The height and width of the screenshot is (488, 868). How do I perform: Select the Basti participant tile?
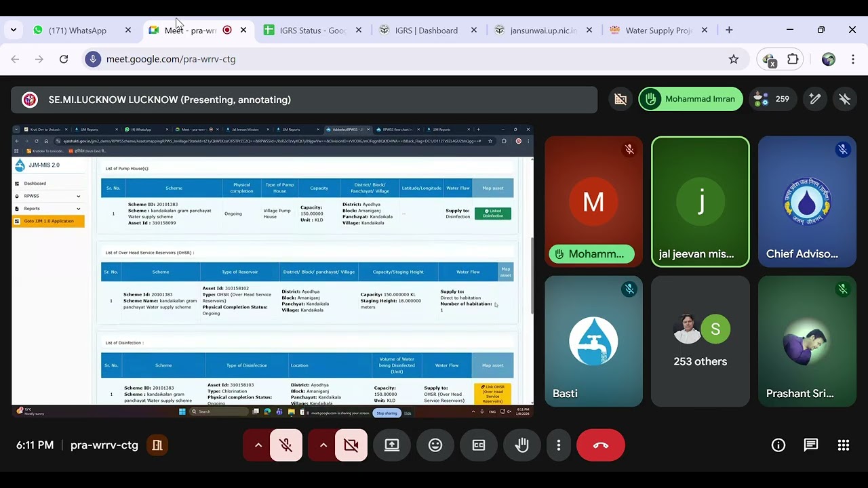point(593,341)
